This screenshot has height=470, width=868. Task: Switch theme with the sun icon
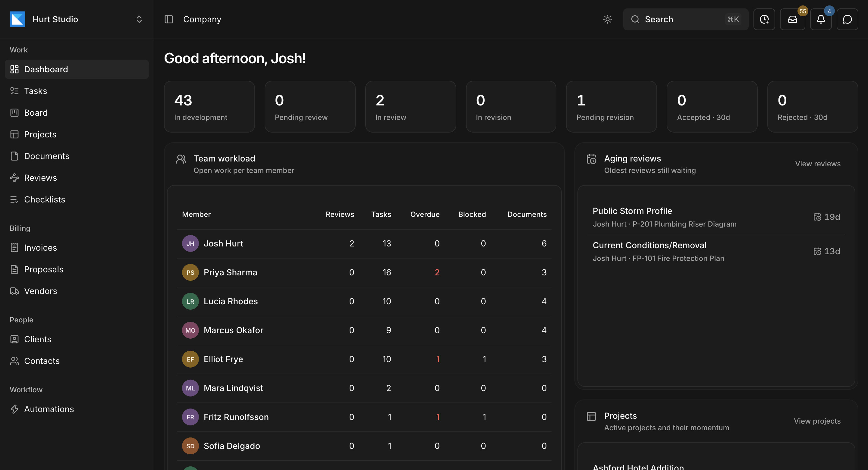(607, 19)
